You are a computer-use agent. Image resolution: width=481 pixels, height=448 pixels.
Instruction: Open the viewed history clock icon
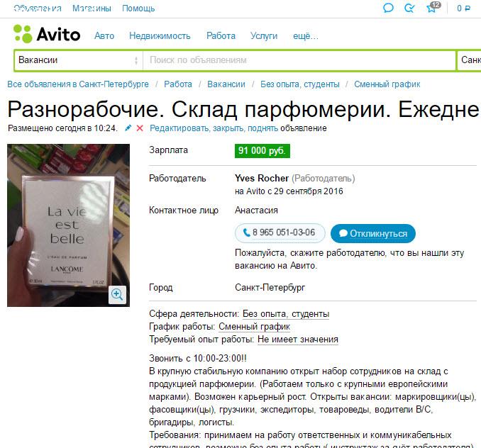click(x=409, y=8)
